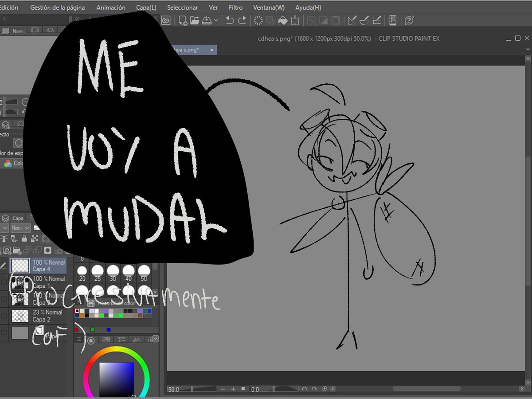This screenshot has width=532, height=399.
Task: Click the Save icon in toolbar
Action: [206, 20]
